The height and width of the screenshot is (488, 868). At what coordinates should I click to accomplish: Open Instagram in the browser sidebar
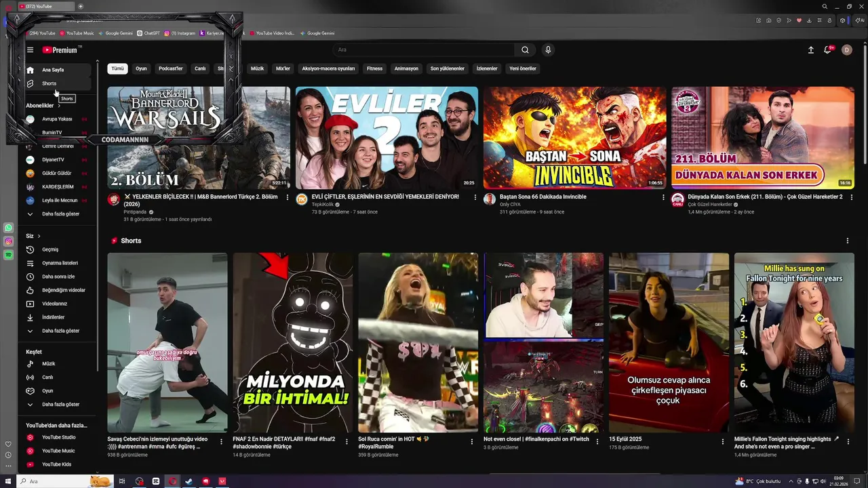click(9, 241)
